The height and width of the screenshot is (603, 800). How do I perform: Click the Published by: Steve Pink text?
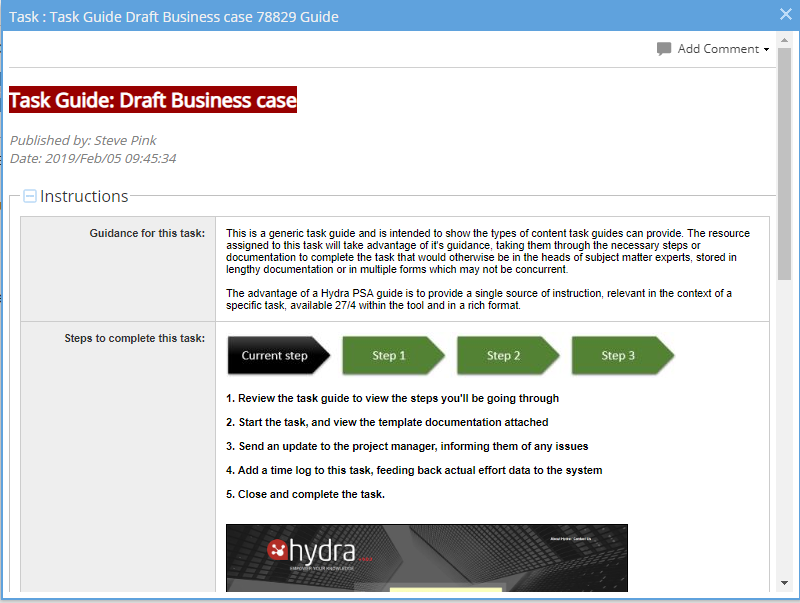tap(83, 140)
